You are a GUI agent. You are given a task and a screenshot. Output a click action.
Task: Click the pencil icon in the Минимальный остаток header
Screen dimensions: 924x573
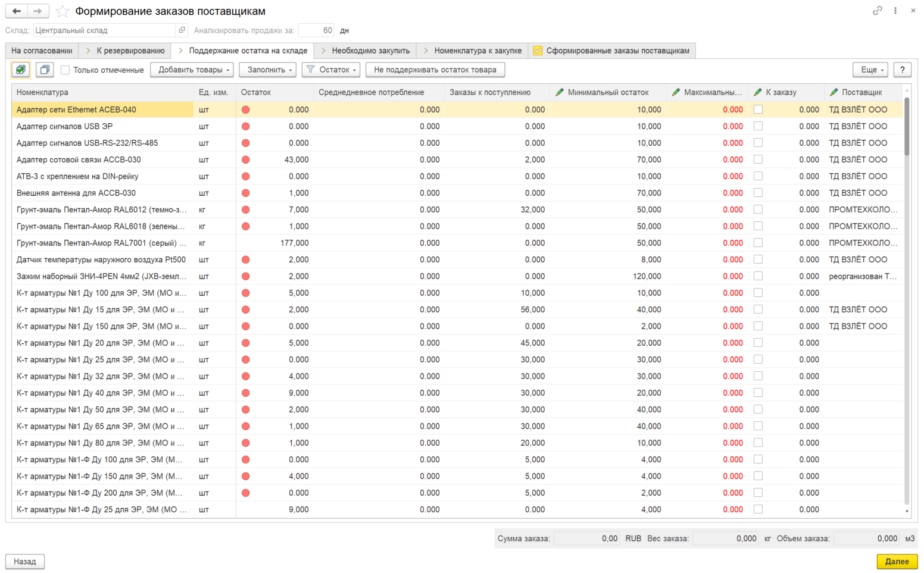(x=559, y=92)
